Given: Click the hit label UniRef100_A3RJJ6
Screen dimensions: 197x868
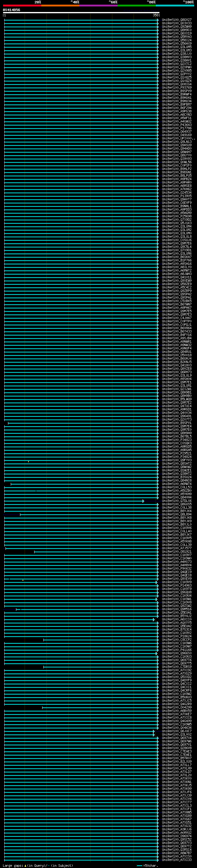Looking at the screenshot, I should click(177, 829).
